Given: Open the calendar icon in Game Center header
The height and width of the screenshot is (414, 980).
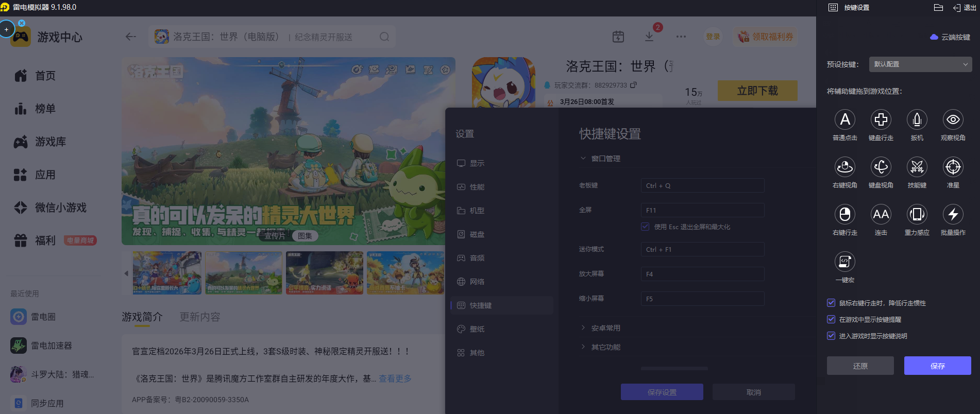Looking at the screenshot, I should coord(618,37).
